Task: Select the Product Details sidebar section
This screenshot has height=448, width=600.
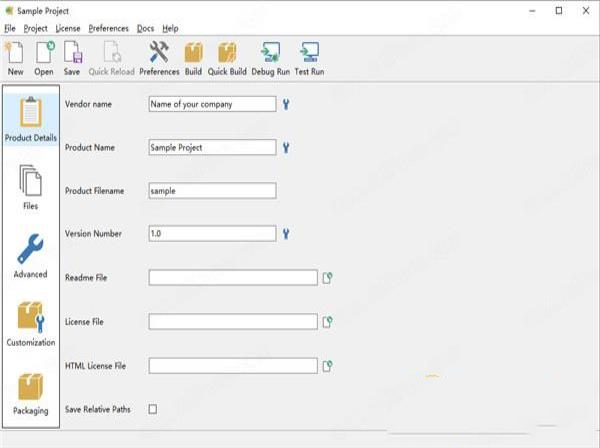Action: point(31,119)
